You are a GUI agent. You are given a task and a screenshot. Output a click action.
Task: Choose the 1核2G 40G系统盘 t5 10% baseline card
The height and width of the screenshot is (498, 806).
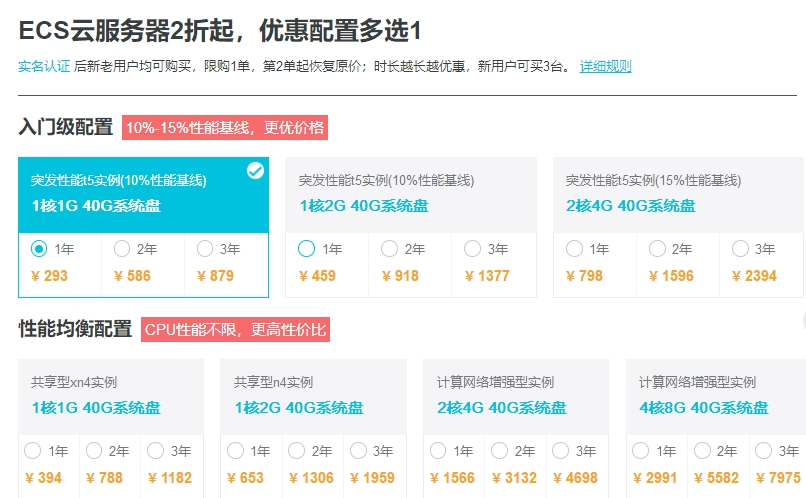411,195
